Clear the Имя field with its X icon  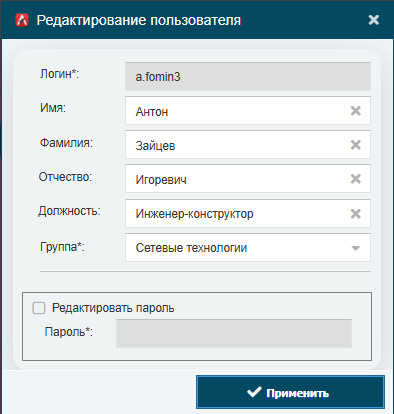coord(356,111)
